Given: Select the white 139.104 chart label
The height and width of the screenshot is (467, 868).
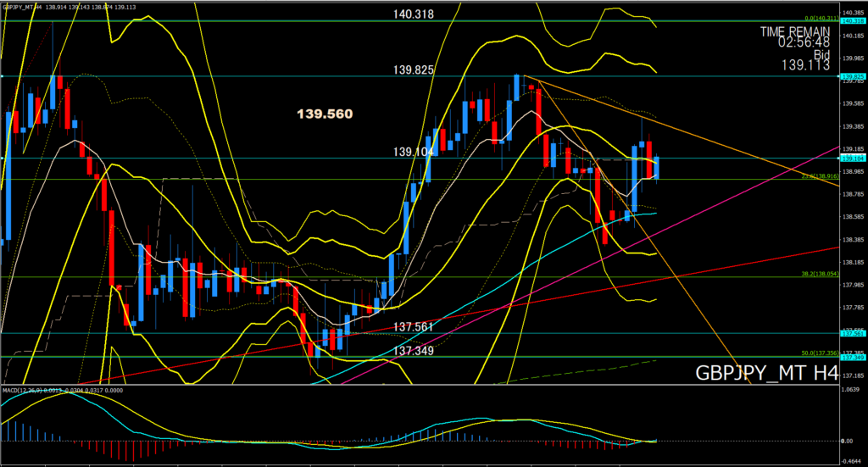Looking at the screenshot, I should [x=414, y=152].
